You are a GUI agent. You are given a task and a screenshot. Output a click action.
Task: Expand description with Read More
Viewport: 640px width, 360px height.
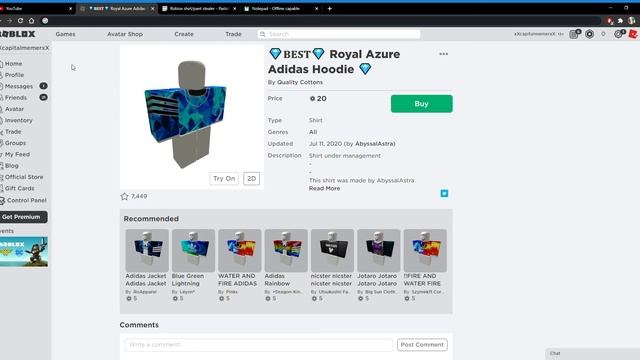pos(324,189)
